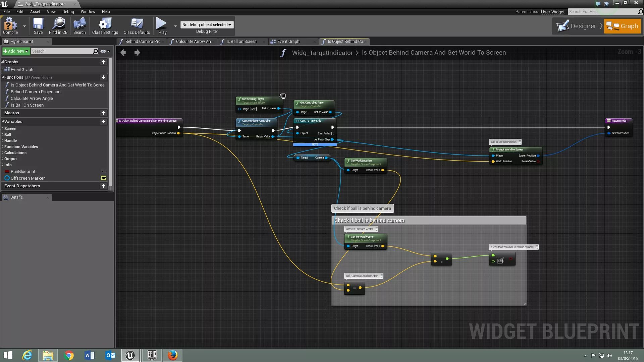The height and width of the screenshot is (362, 644).
Task: Open the Asset menu
Action: coord(35,11)
